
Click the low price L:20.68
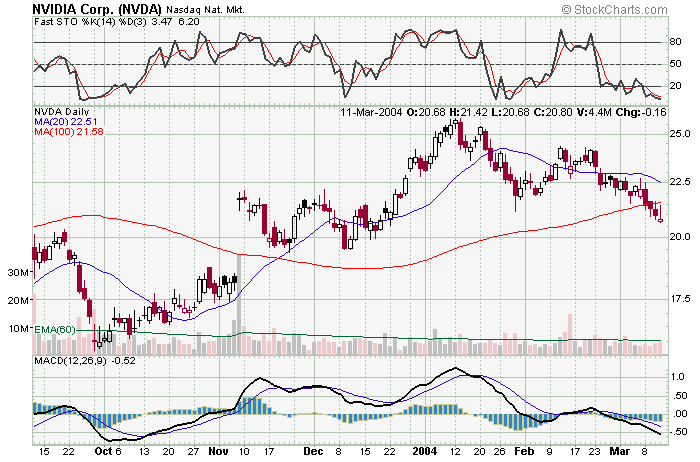(510, 112)
